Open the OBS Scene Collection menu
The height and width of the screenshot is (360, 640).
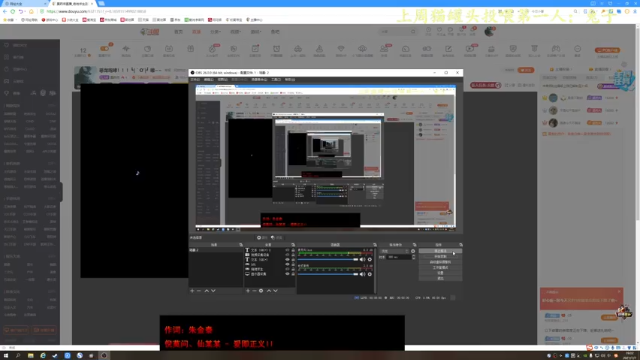(259, 80)
